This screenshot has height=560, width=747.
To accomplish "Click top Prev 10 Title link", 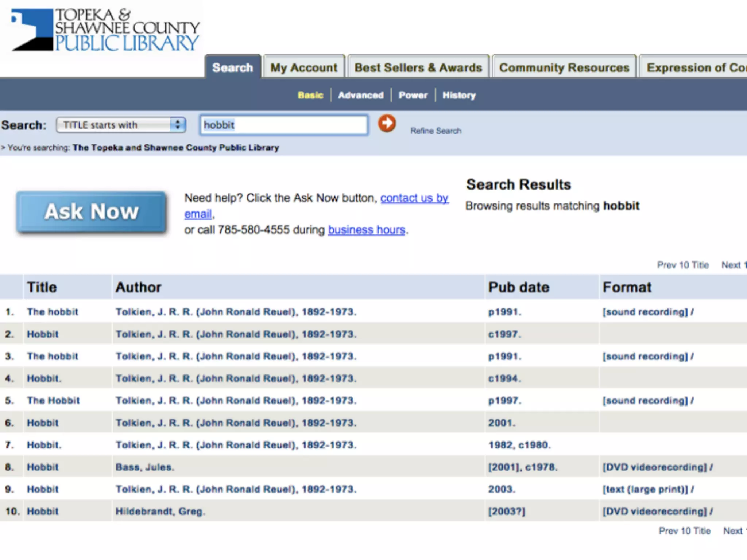I will point(682,265).
